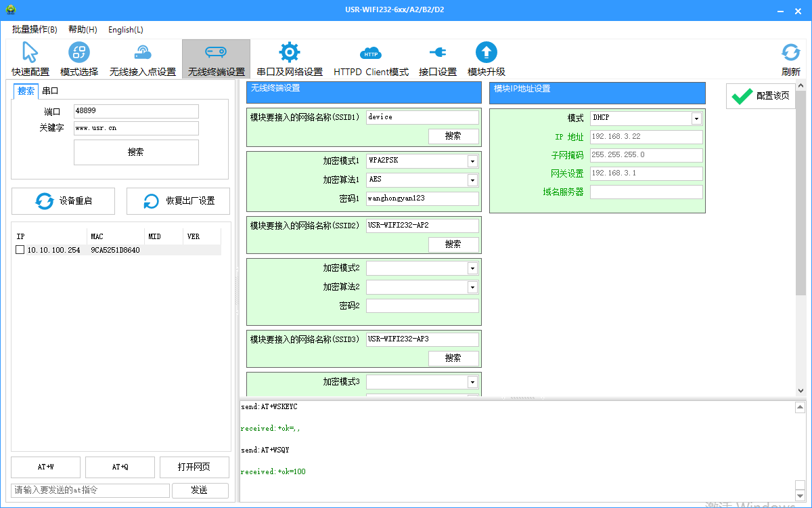812x508 pixels.
Task: Click the 端口 field showing 48899
Action: 136,111
